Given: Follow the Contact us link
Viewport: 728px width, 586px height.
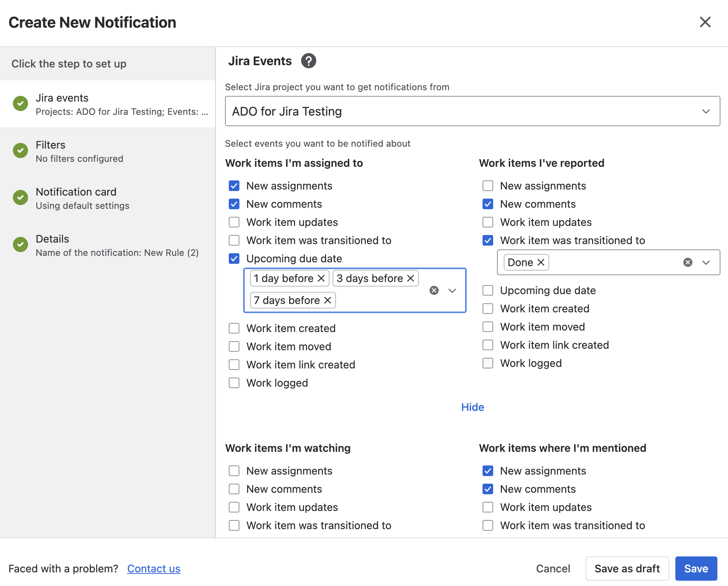Looking at the screenshot, I should tap(154, 569).
